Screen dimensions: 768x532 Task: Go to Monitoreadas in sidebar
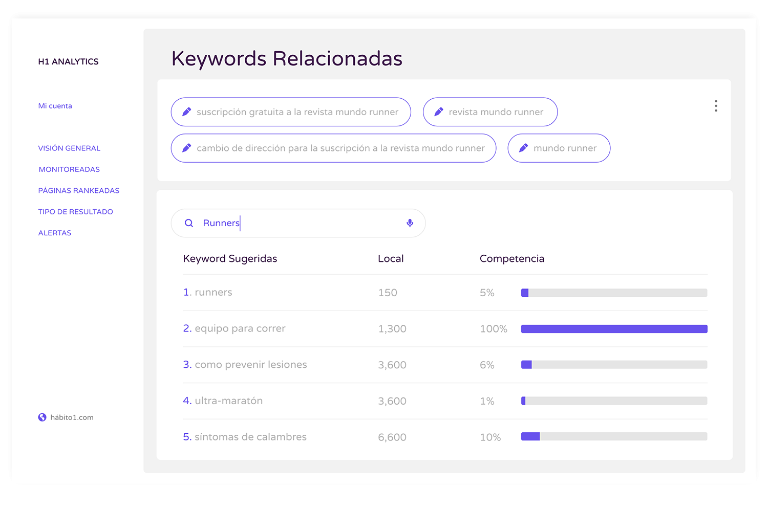point(69,169)
